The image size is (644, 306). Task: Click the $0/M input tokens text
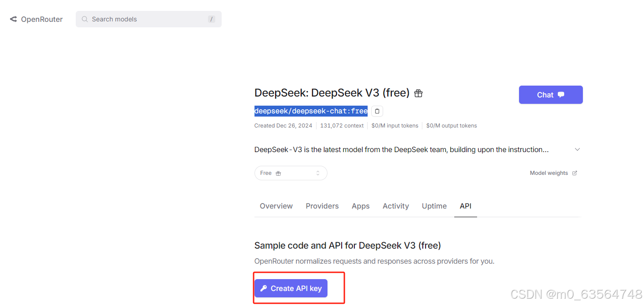tap(395, 126)
